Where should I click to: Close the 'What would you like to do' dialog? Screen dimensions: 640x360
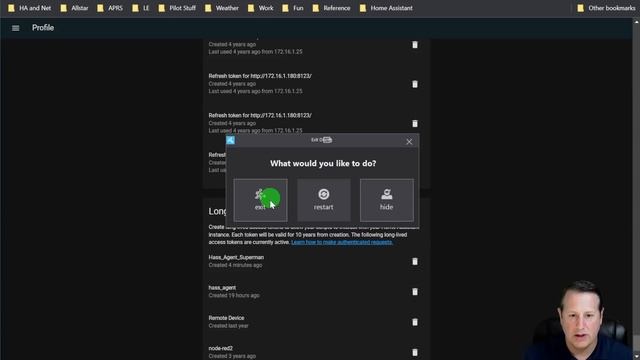pyautogui.click(x=409, y=142)
